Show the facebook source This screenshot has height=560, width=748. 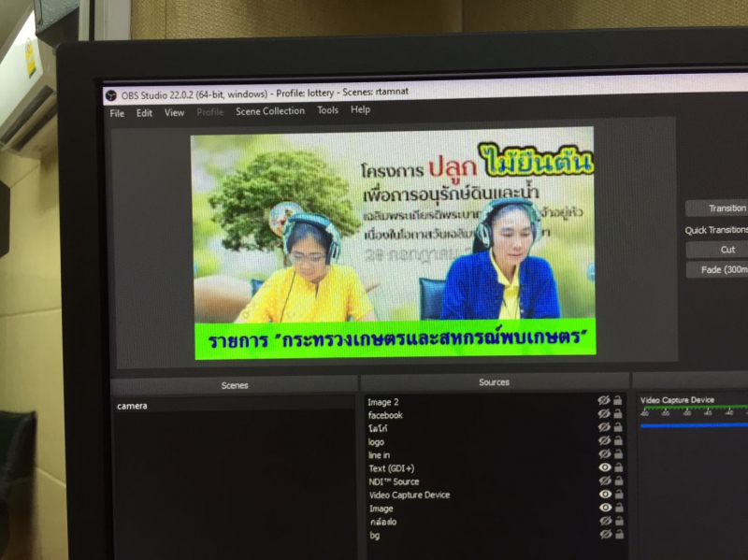(605, 414)
